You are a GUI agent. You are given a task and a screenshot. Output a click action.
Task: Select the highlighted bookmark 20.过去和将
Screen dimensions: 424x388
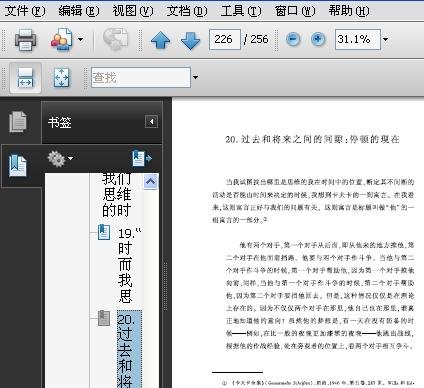point(129,349)
